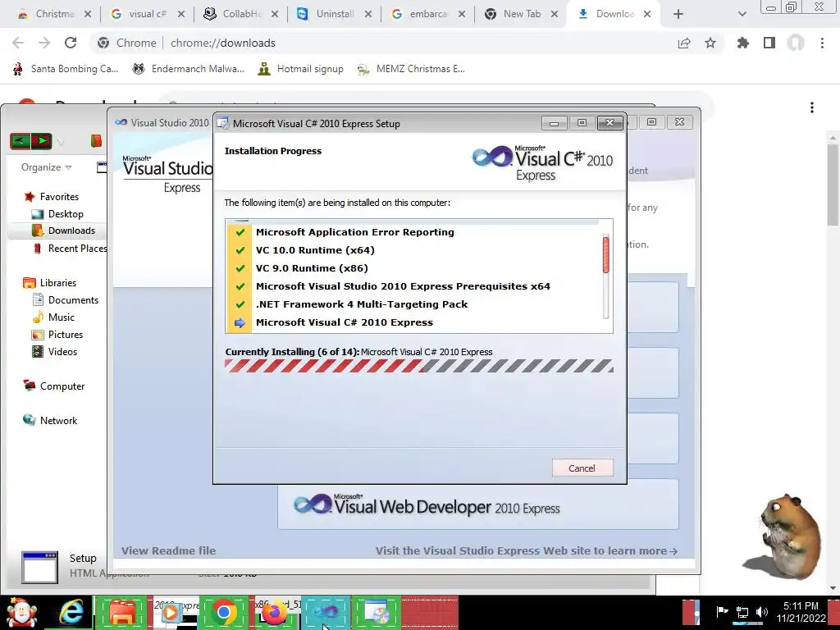Open Santa Bombing Ca... bookmark
This screenshot has height=630, width=840.
point(65,69)
